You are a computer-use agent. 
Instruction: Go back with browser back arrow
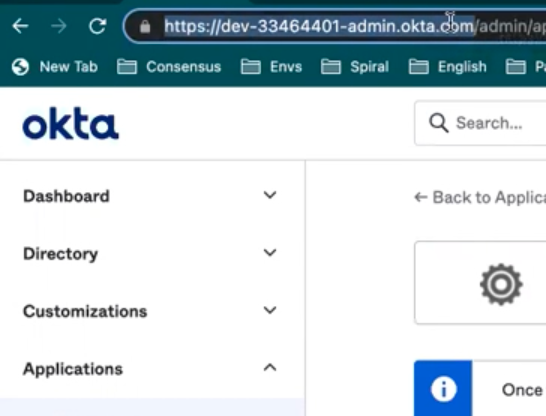point(20,26)
